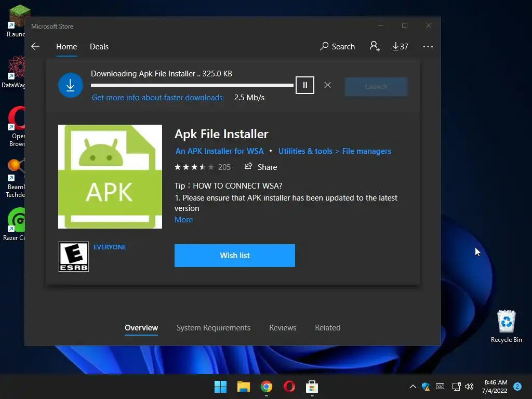Screen dimensions: 532x399
Task: Click the ESRB Everyone rating badge
Action: [x=74, y=257]
